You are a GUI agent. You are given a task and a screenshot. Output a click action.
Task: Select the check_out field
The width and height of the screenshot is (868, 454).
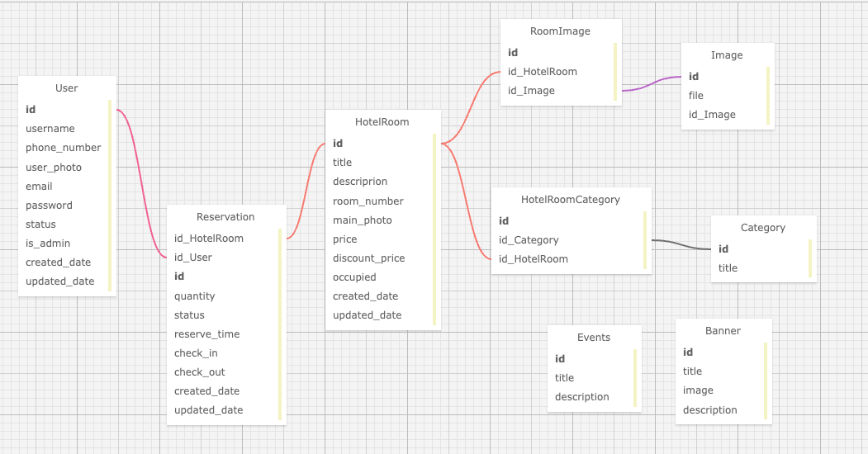[199, 372]
